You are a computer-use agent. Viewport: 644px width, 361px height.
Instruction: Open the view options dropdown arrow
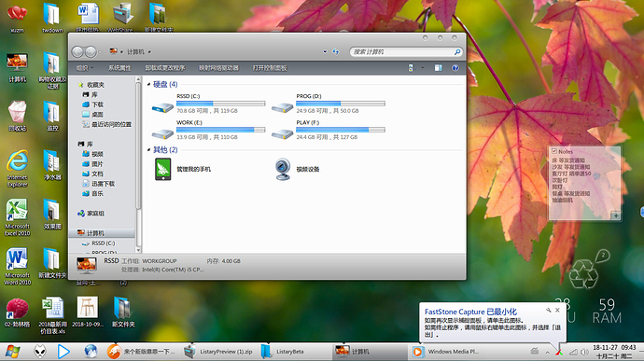click(x=422, y=68)
